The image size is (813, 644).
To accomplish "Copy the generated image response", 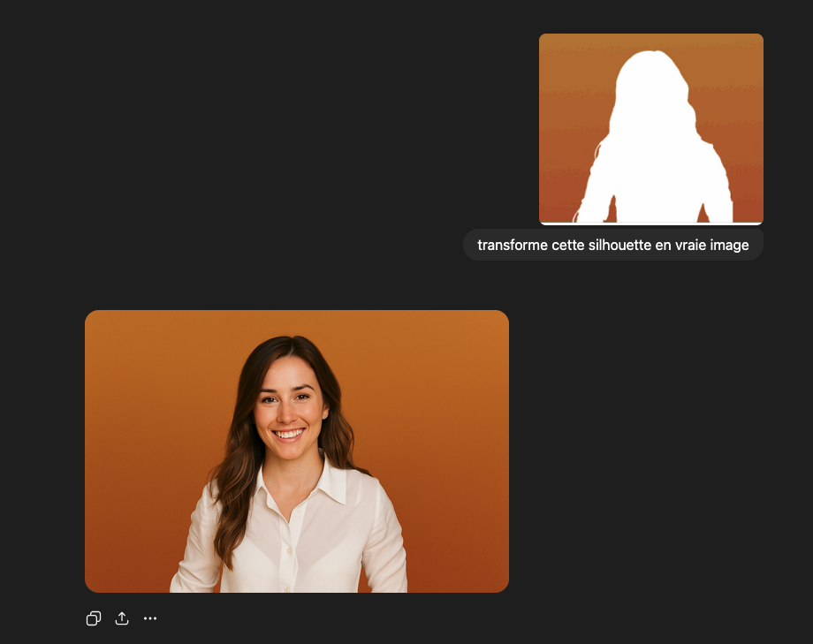I will click(x=93, y=618).
